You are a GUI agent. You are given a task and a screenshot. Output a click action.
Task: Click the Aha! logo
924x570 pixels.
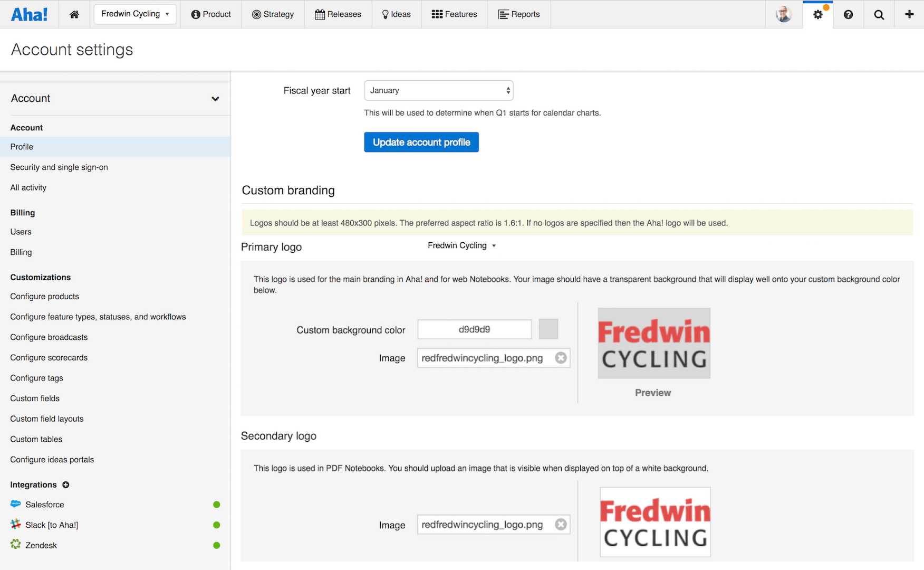30,14
